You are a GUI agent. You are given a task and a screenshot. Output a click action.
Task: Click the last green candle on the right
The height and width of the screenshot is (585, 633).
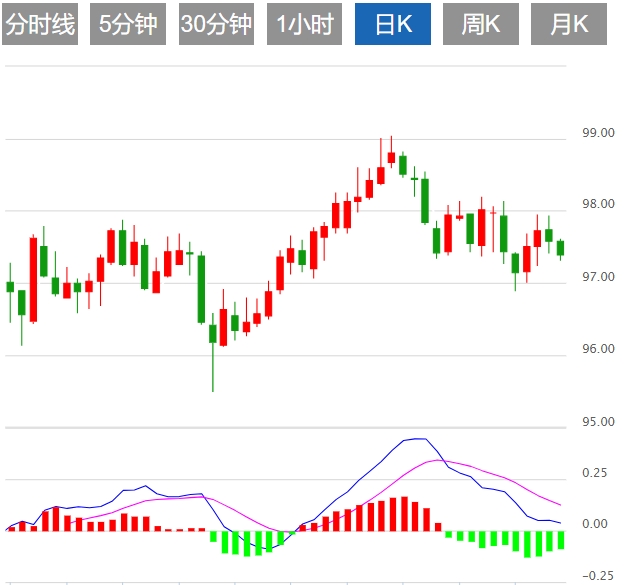pos(560,248)
